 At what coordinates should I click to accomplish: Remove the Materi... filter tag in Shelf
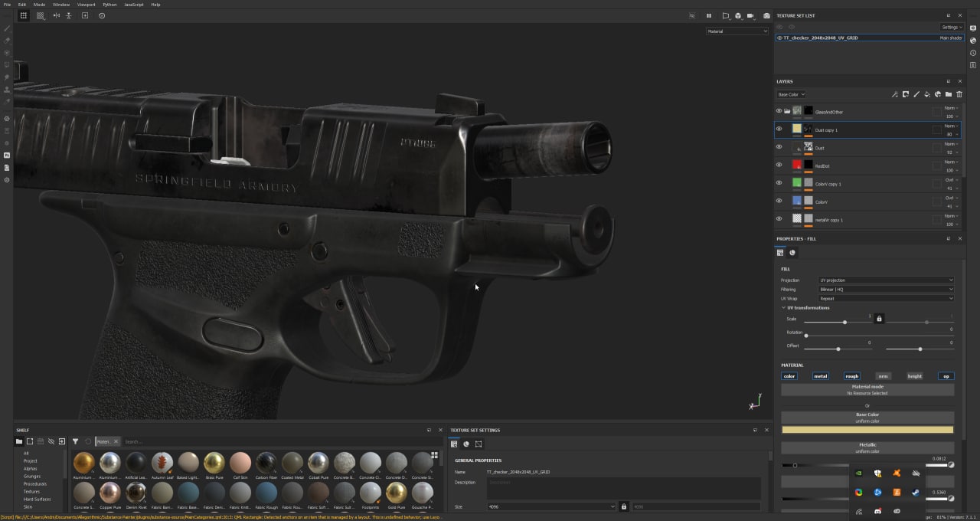click(116, 441)
